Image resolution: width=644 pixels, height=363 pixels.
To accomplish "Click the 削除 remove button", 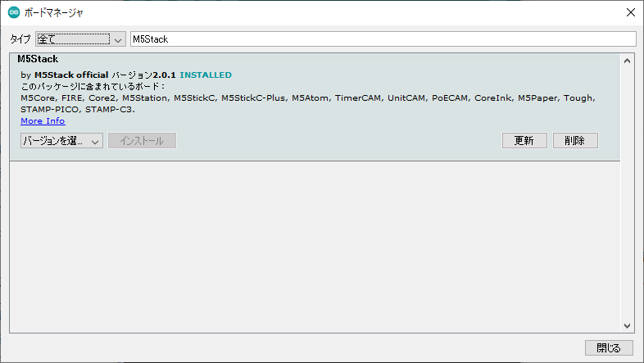I will (575, 140).
